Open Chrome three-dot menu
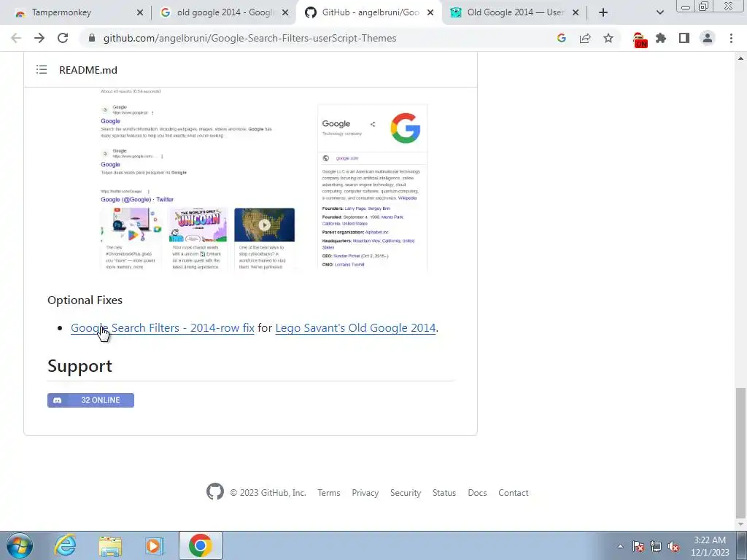Viewport: 747px width, 560px height. point(731,38)
